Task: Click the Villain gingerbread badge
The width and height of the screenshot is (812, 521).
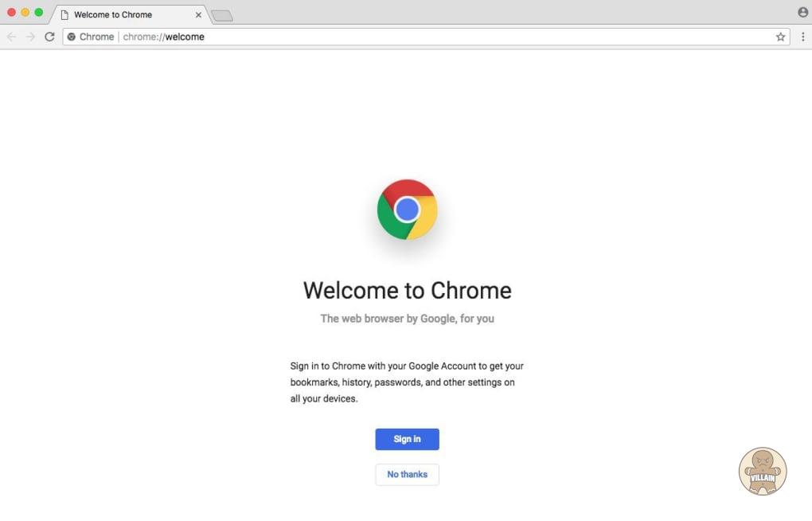Action: (762, 471)
